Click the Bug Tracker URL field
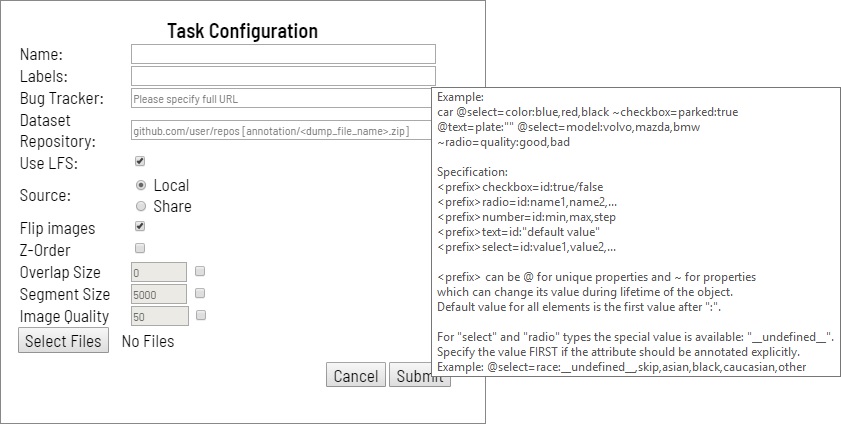Screen dimensions: 841x424 point(280,99)
